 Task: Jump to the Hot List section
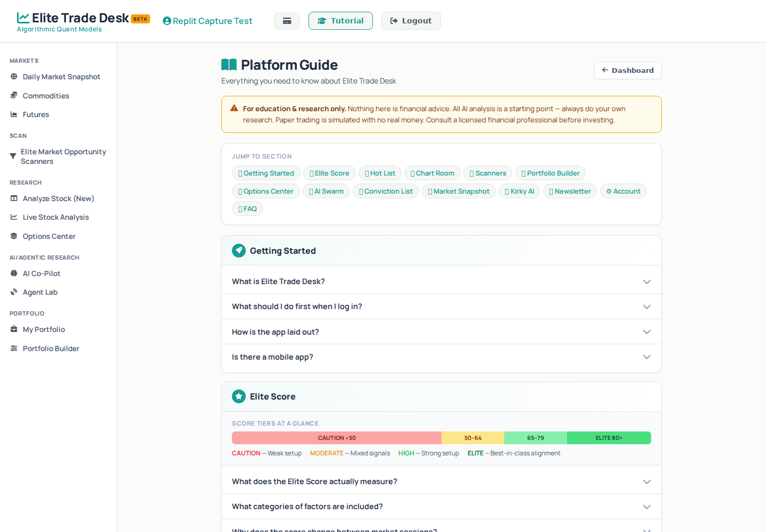tap(380, 173)
